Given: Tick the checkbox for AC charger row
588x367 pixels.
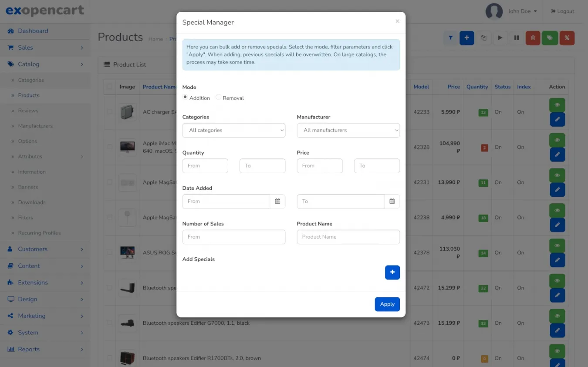Looking at the screenshot, I should coord(110,112).
